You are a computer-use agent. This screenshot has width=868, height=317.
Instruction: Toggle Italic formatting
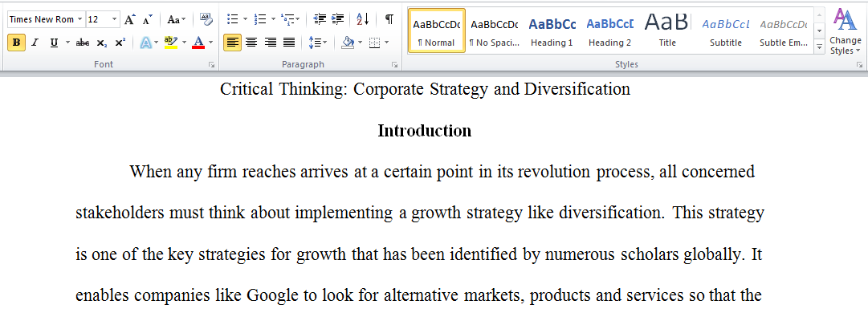(35, 43)
